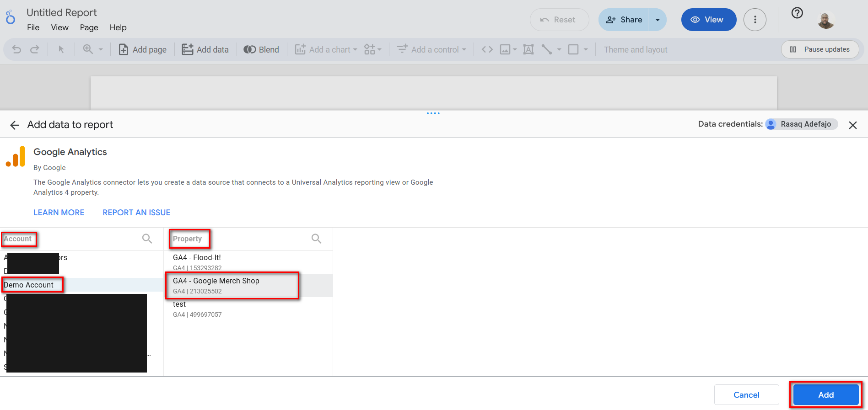
Task: Click the URL embed code icon
Action: point(487,49)
